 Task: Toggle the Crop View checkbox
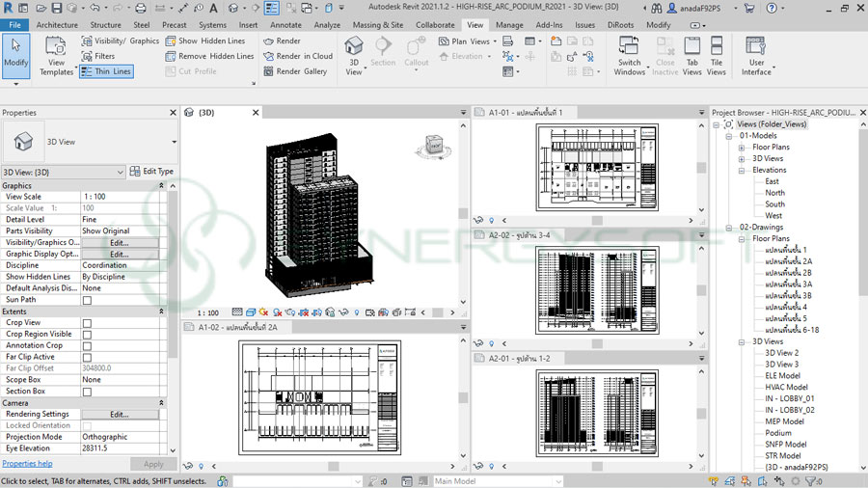[87, 323]
